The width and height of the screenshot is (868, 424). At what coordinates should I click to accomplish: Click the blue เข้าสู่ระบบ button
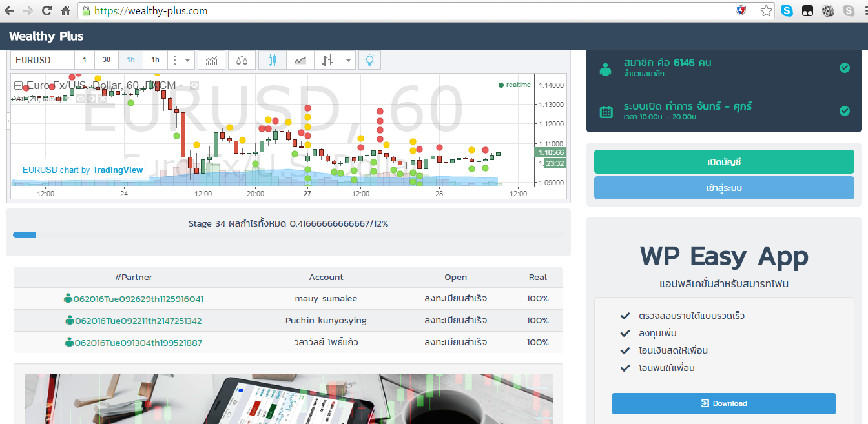pos(724,188)
